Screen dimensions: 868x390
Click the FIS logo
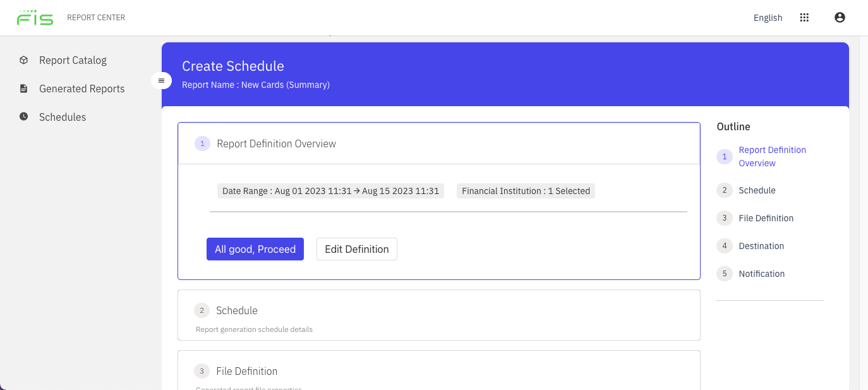(36, 17)
